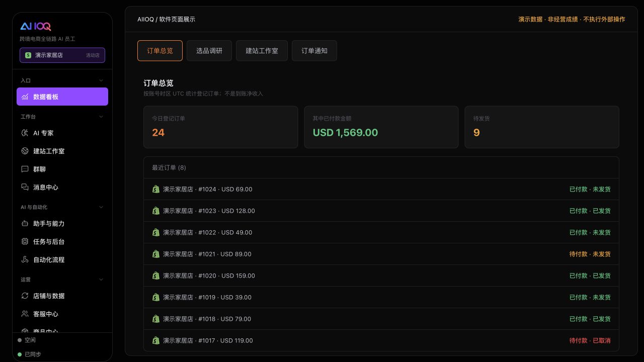Switch to the 订单通知 tab
Image resolution: width=644 pixels, height=362 pixels.
[x=314, y=51]
